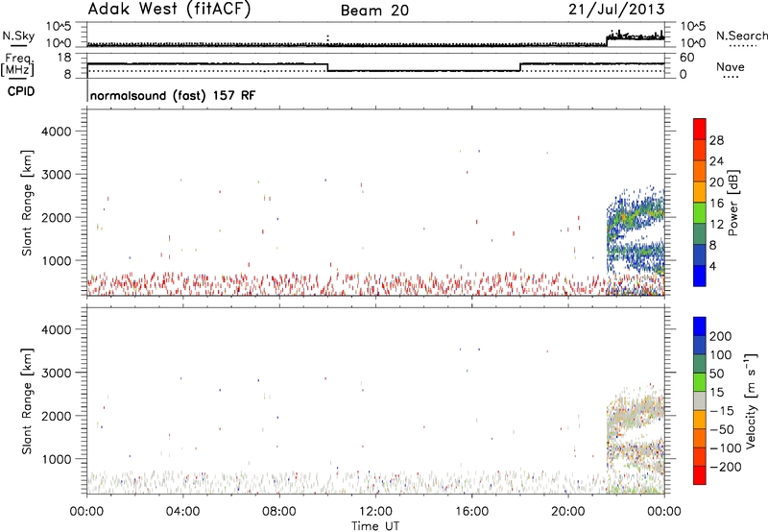Click the '28' tick on power colorbar
This screenshot has height=532, width=768.
tap(716, 140)
